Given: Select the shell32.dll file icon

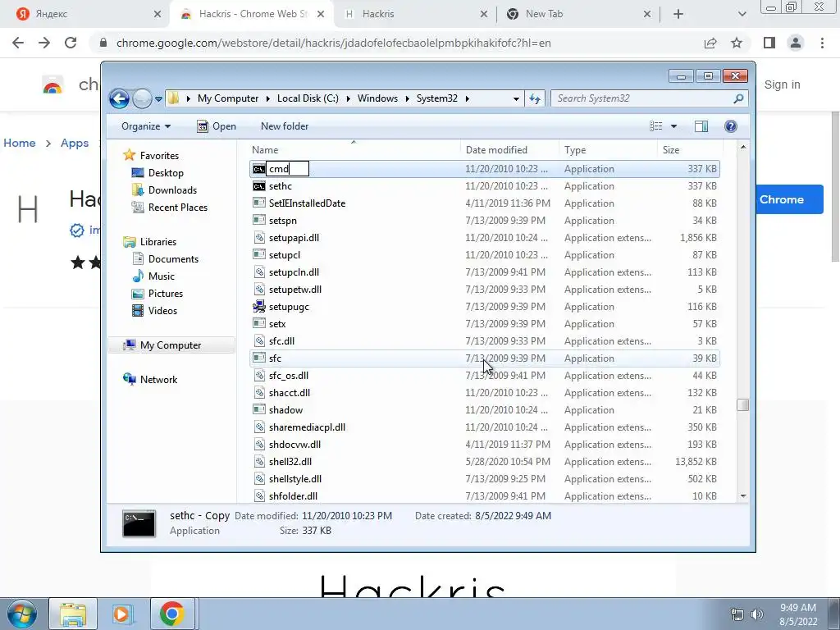Looking at the screenshot, I should pos(259,461).
